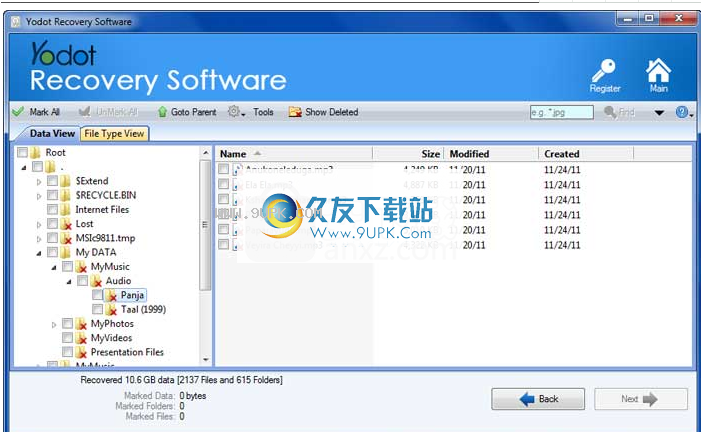Switch to File Type View tab

tap(114, 134)
